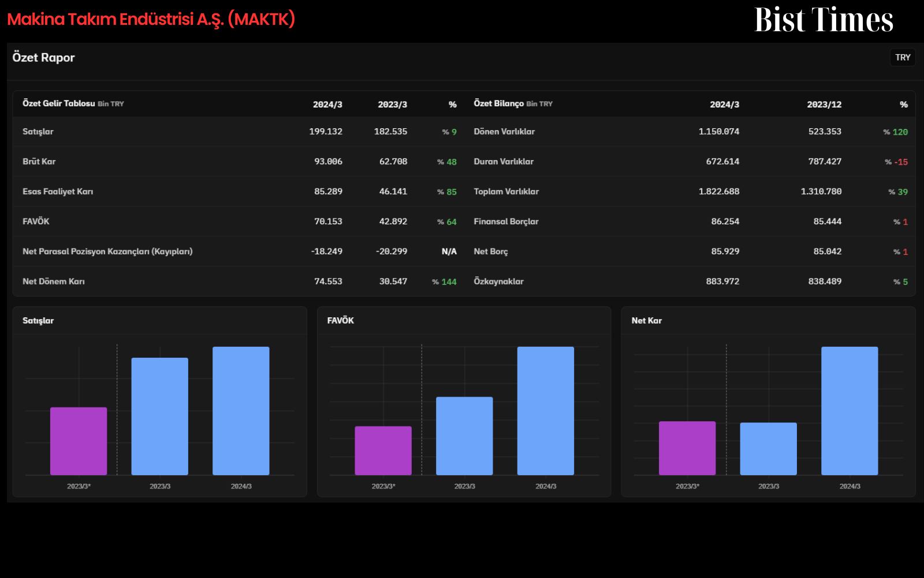
Task: Click the TRY currency button
Action: [903, 58]
